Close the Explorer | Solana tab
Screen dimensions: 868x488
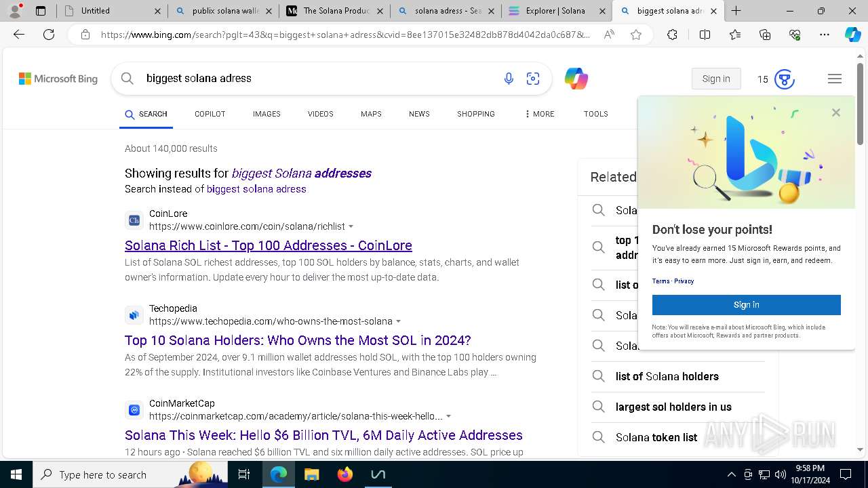(601, 11)
